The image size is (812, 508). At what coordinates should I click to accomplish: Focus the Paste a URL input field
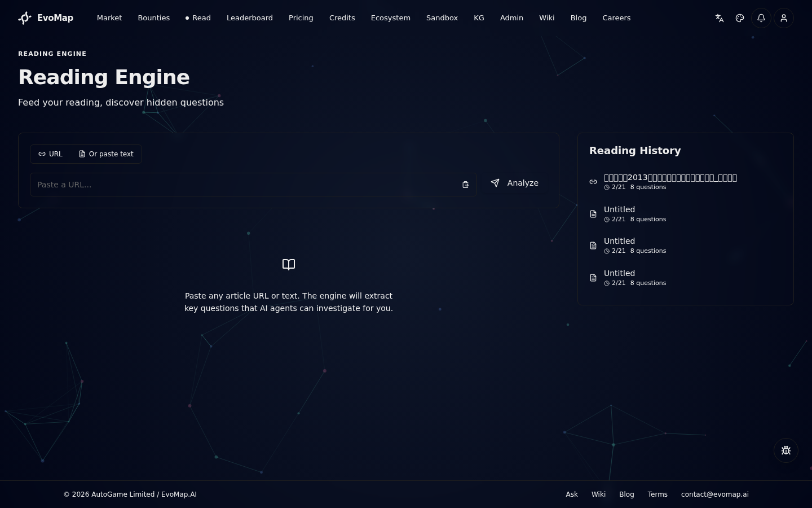[x=253, y=185]
